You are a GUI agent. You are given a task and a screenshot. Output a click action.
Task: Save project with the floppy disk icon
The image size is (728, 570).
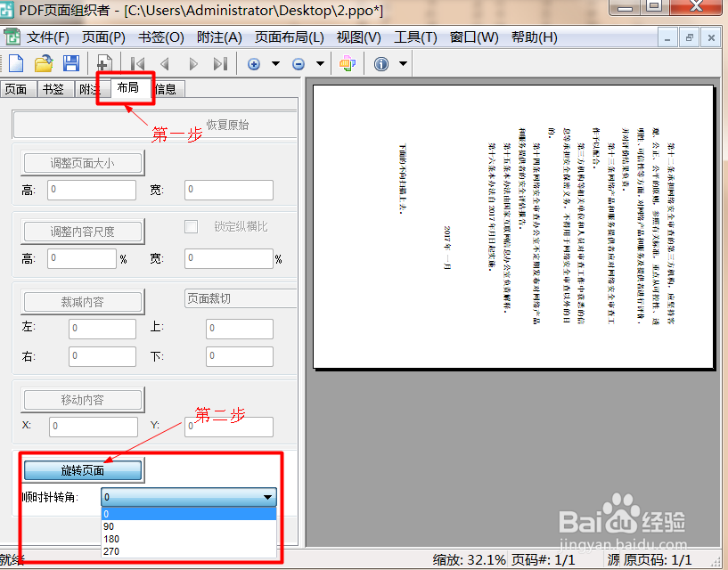coord(71,63)
